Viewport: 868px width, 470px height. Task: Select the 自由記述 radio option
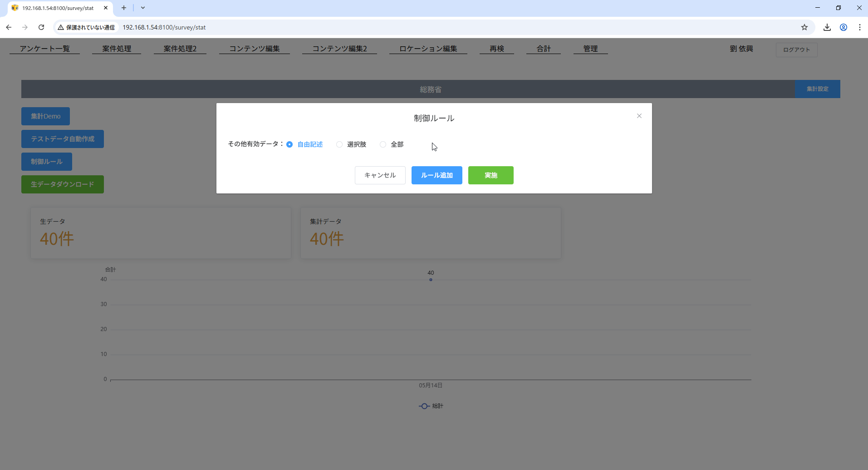pyautogui.click(x=289, y=144)
